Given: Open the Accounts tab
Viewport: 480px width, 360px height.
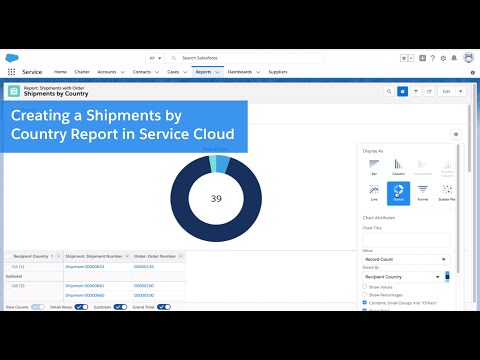Looking at the screenshot, I should pos(107,72).
